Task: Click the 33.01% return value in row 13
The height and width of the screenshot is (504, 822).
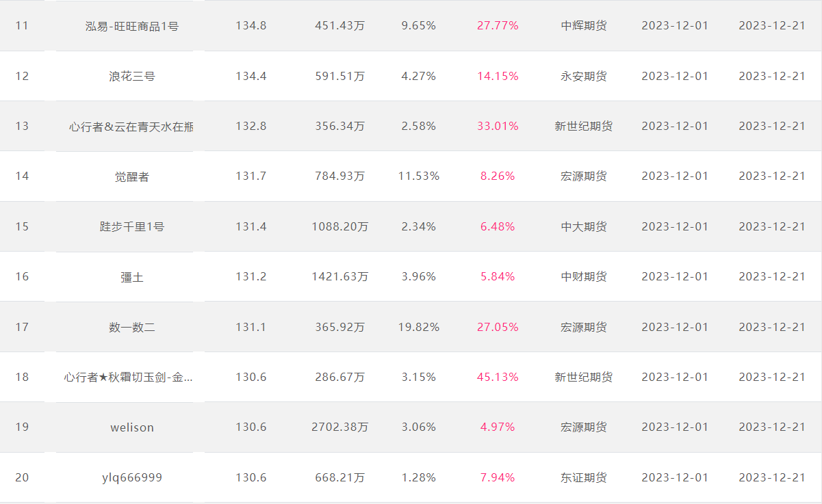Action: [498, 127]
